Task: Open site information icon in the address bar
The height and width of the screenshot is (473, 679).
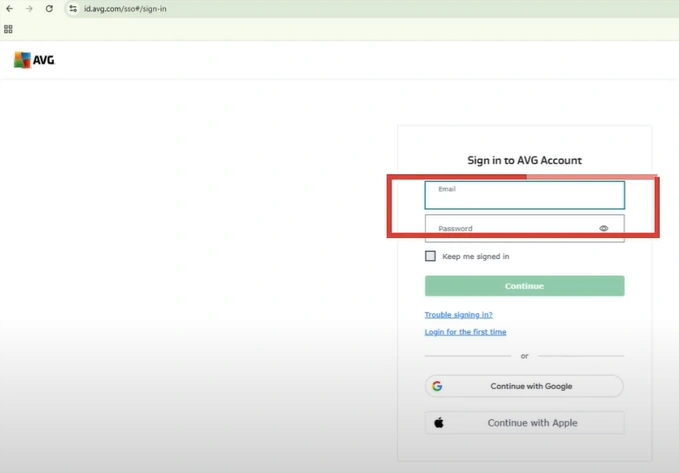Action: pyautogui.click(x=73, y=9)
